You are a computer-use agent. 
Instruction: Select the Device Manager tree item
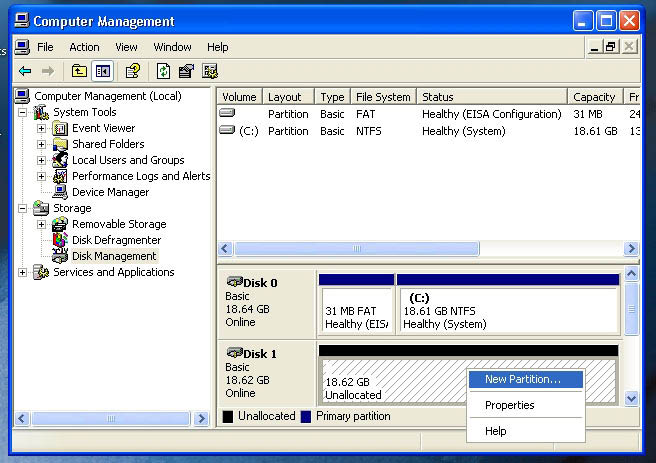110,192
